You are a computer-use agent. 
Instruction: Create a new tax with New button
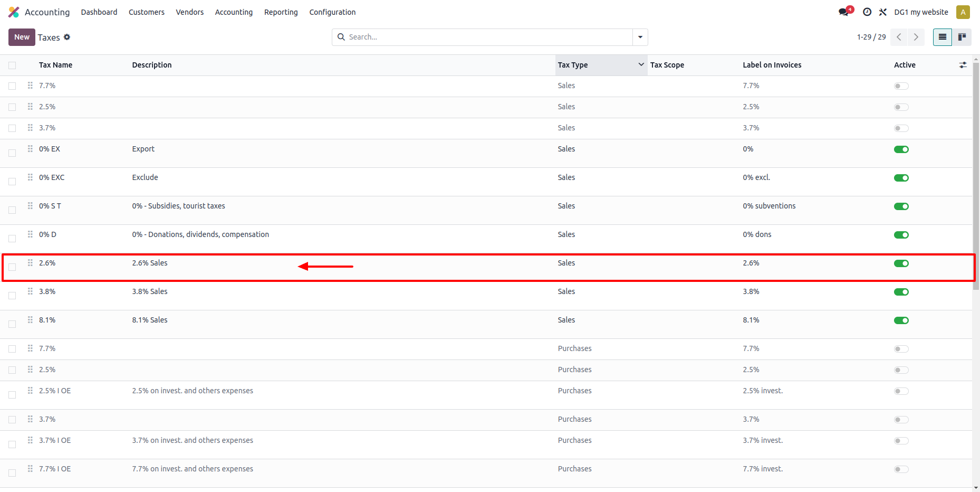point(22,37)
